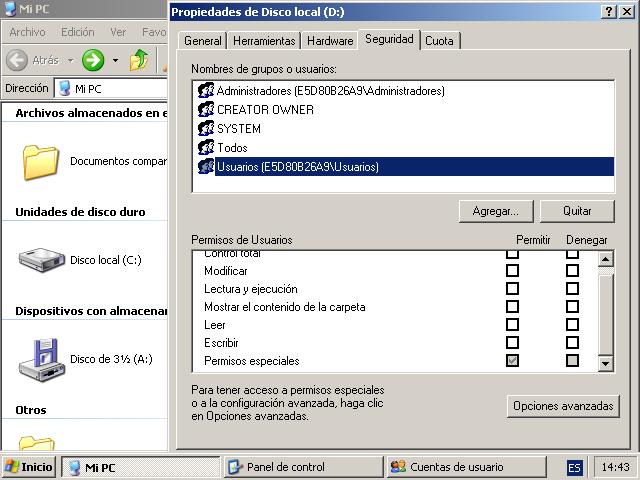Click the help question mark button
The width and height of the screenshot is (640, 480).
pyautogui.click(x=608, y=12)
